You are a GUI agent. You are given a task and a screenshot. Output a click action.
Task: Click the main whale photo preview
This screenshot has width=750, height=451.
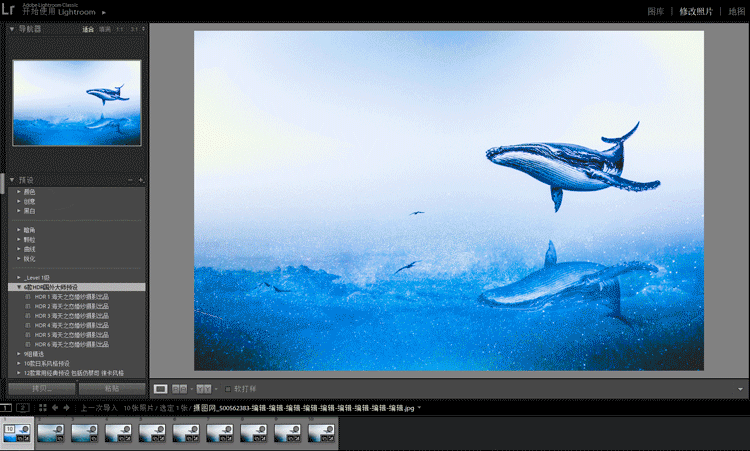[x=449, y=200]
